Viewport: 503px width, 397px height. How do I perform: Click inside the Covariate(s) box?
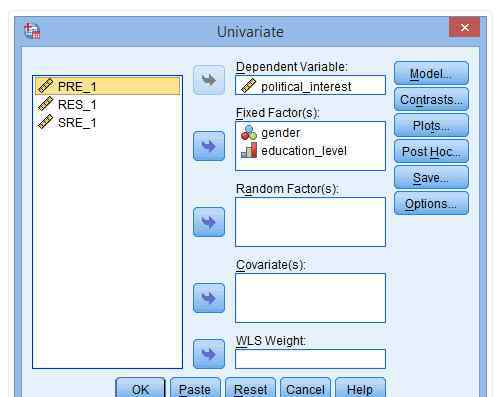(310, 298)
